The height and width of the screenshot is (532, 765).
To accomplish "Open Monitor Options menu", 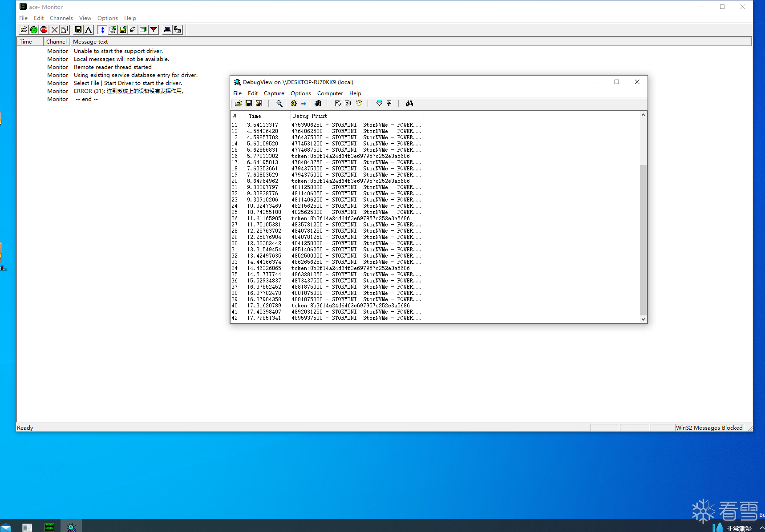I will pos(107,18).
